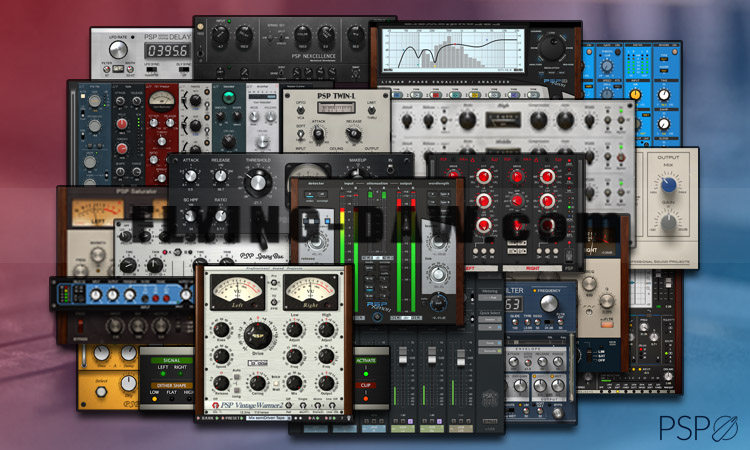
Task: Click the RELEASE knob on PSP TWIN-L
Action: click(353, 134)
